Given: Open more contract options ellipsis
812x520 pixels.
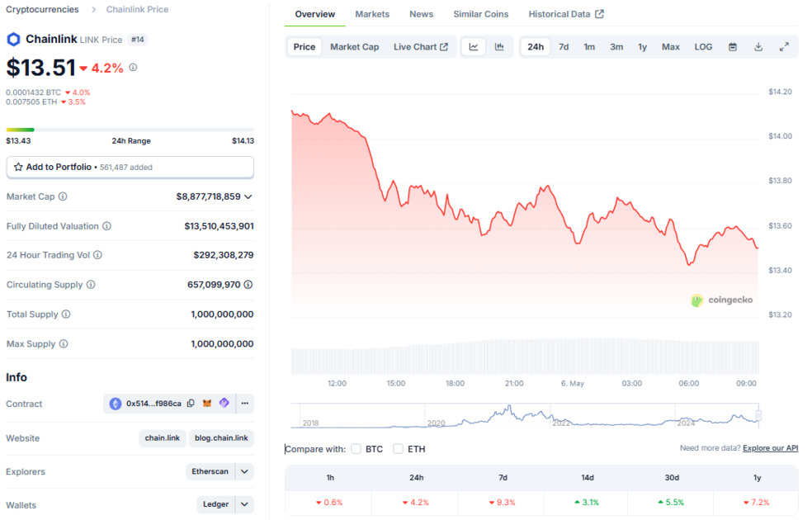Looking at the screenshot, I should [245, 403].
